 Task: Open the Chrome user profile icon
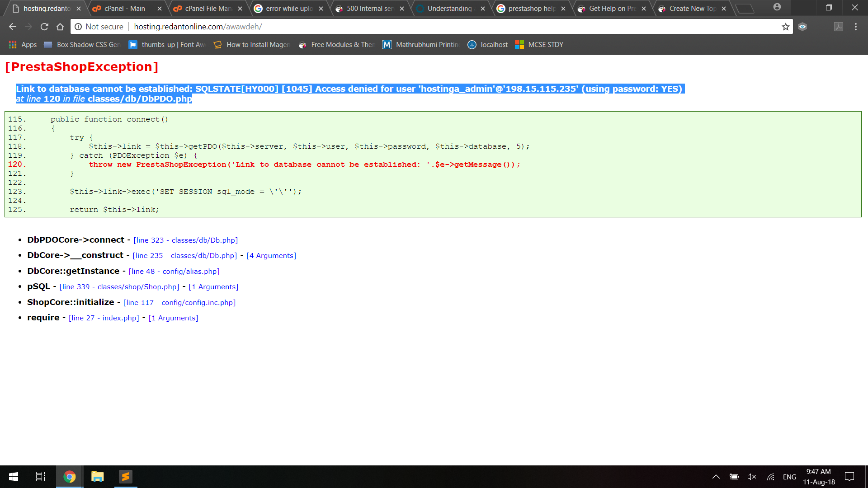(777, 7)
